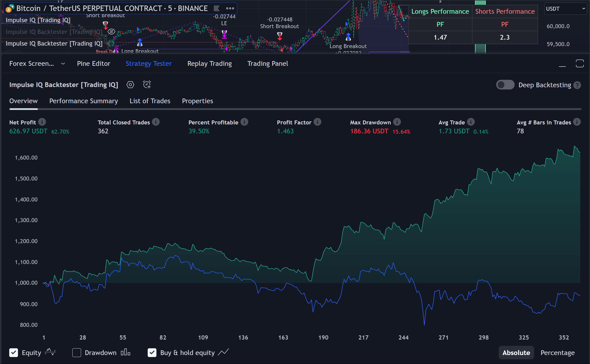Expand the Forex Screener dropdown chevron
590x364 pixels.
click(63, 64)
